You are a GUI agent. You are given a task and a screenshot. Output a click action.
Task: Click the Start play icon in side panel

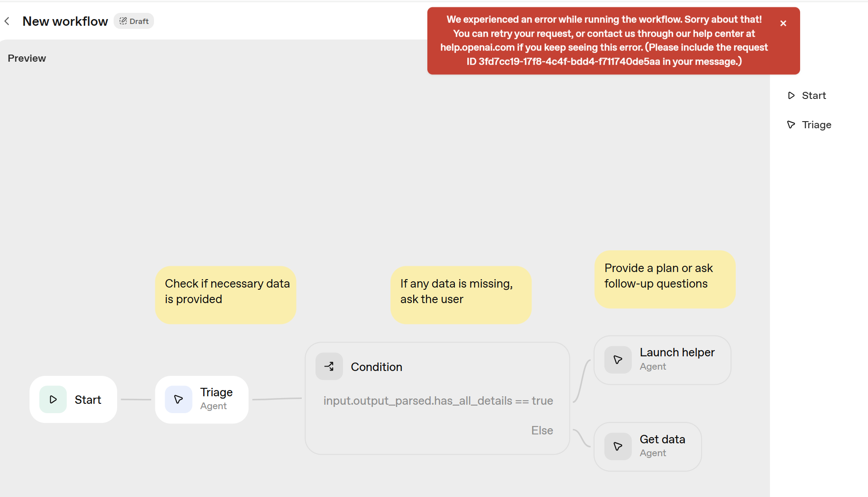click(x=791, y=95)
